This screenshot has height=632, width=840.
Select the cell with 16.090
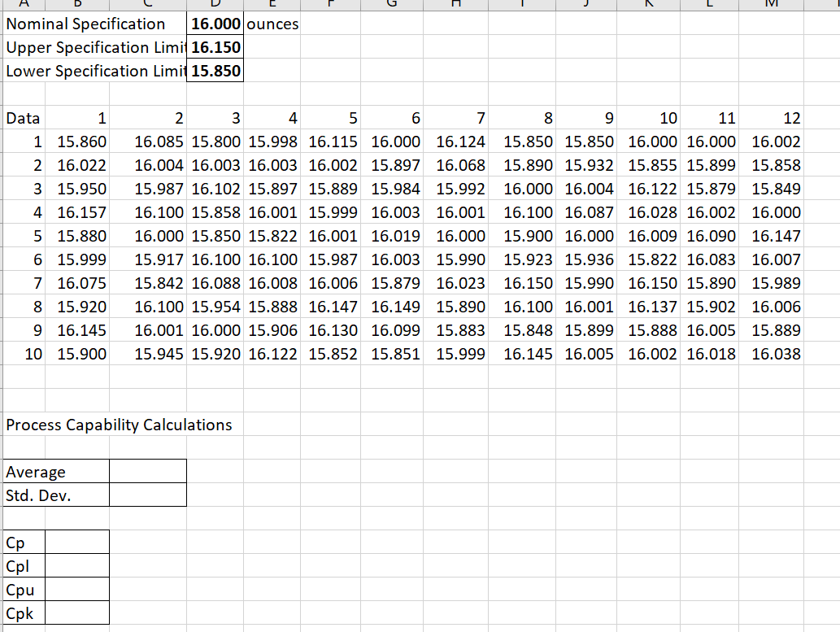[x=711, y=236]
